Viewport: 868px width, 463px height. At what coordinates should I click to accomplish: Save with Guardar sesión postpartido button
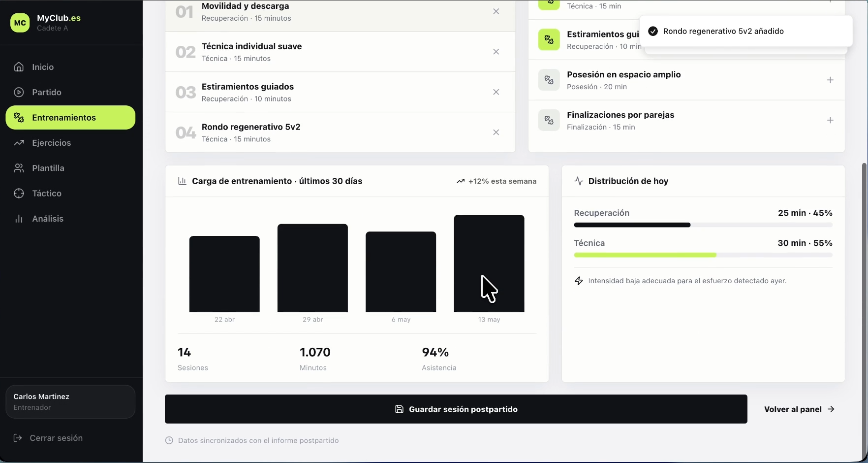(x=456, y=409)
